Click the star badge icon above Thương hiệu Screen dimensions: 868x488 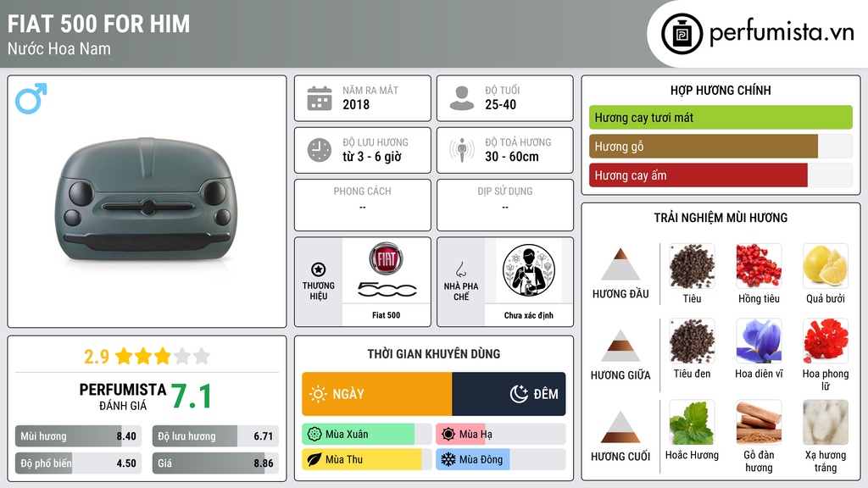(319, 269)
